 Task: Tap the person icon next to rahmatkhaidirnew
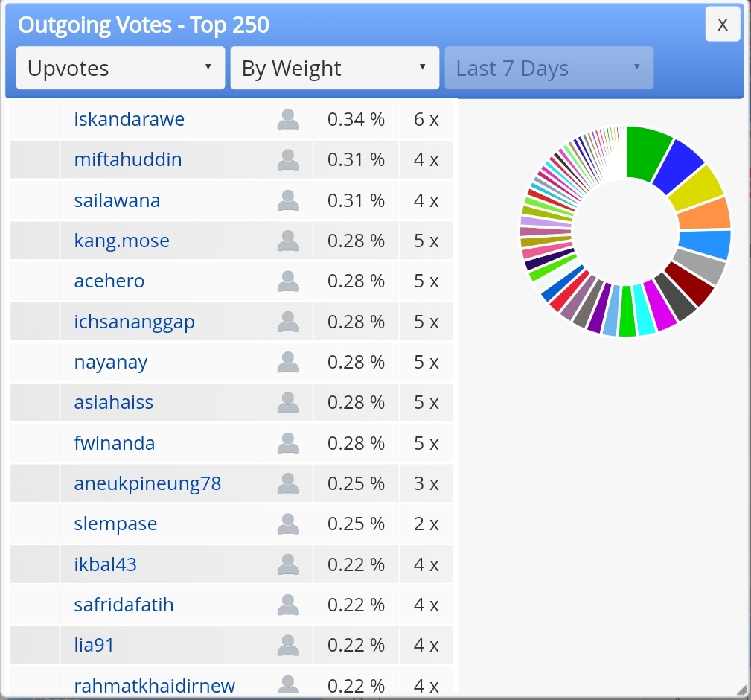(x=288, y=684)
